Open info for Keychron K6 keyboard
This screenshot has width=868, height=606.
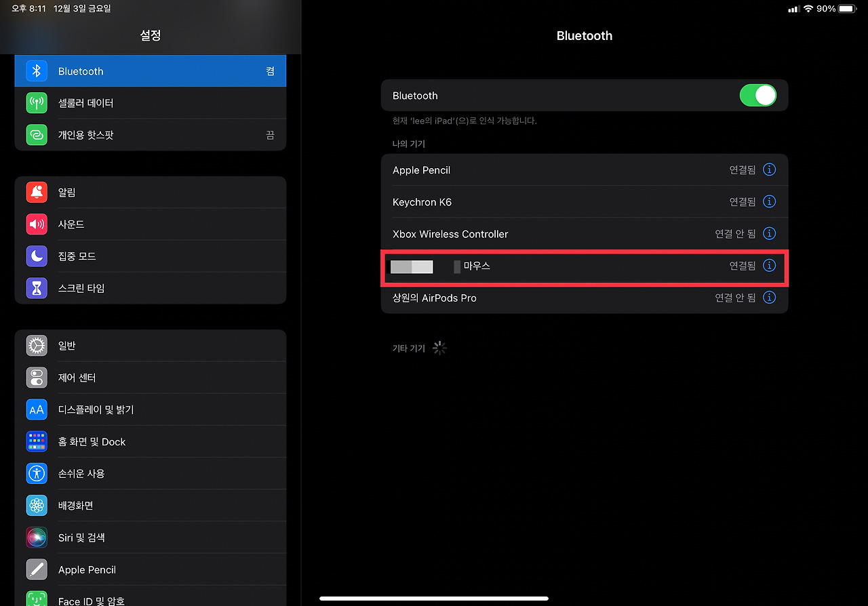pos(769,201)
